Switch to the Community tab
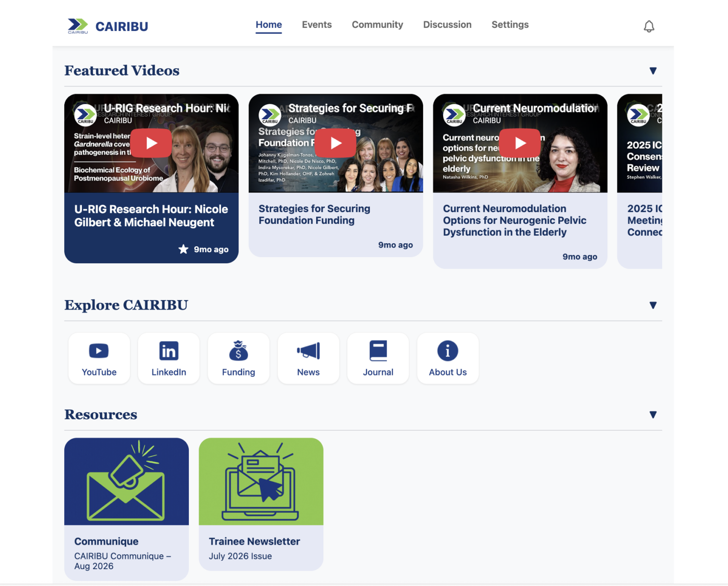This screenshot has width=728, height=586. click(x=377, y=25)
